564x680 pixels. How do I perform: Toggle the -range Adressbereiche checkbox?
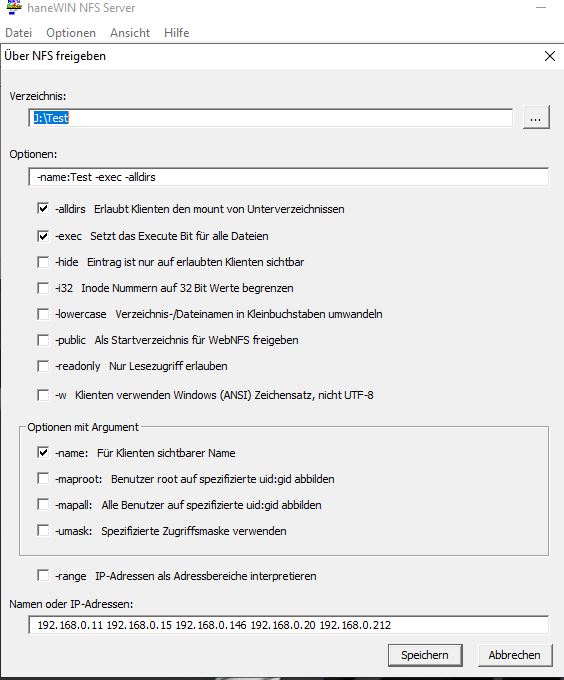[43, 575]
